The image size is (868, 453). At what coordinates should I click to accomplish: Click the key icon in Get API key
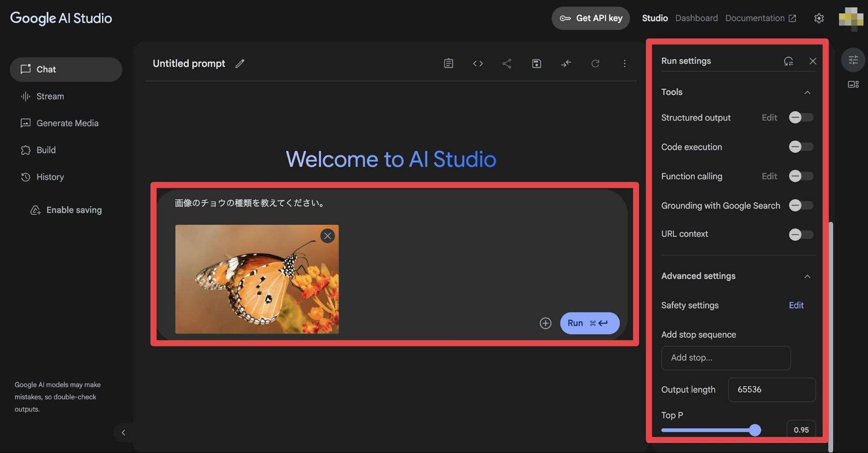[565, 18]
